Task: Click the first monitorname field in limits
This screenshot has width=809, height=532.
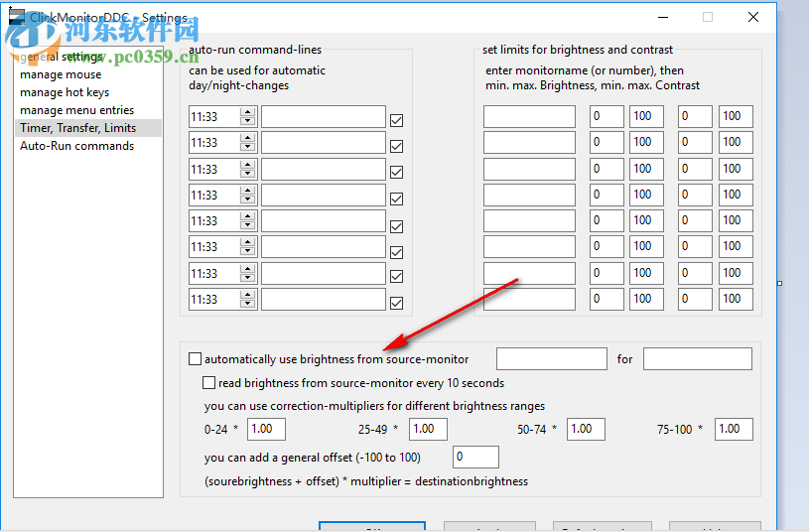Action: point(529,116)
